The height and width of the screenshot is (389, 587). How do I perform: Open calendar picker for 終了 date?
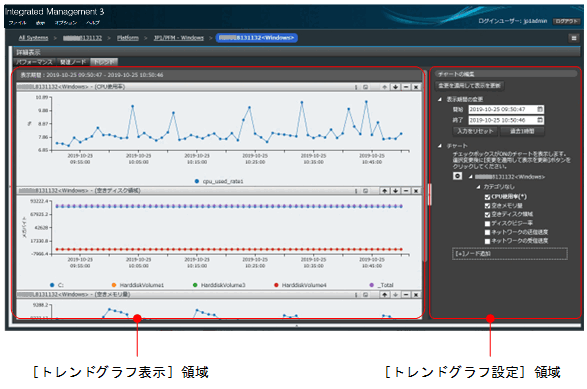pyautogui.click(x=540, y=120)
